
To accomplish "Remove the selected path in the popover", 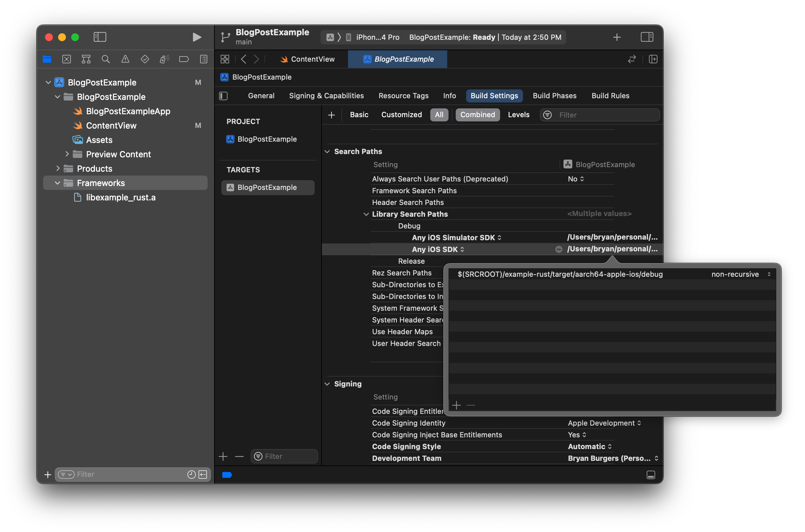I will point(470,405).
